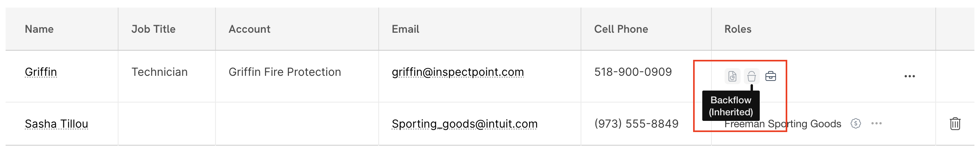The width and height of the screenshot is (980, 150).
Task: Click the dollar badge icon beside Freeman Sporting Goods
Action: click(x=856, y=124)
